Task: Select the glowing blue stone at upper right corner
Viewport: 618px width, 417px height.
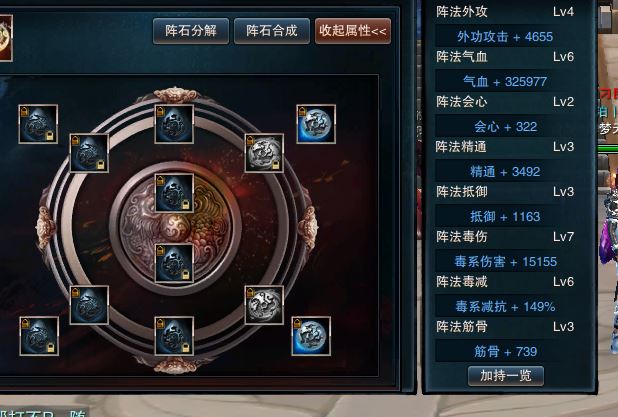Action: (316, 124)
